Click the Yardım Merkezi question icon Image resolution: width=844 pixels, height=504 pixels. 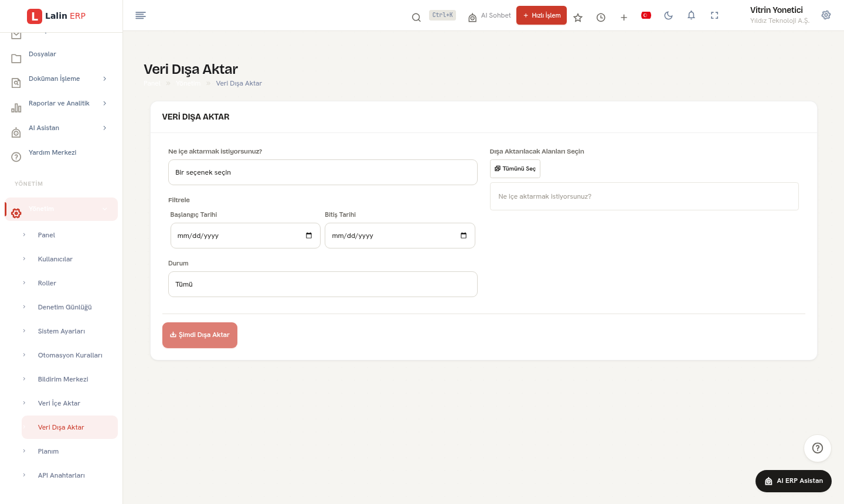[x=16, y=156]
